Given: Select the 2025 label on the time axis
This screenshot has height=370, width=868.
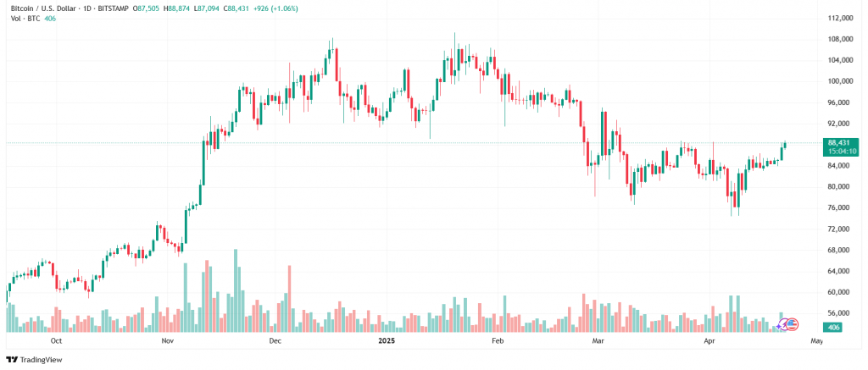Looking at the screenshot, I should point(385,341).
